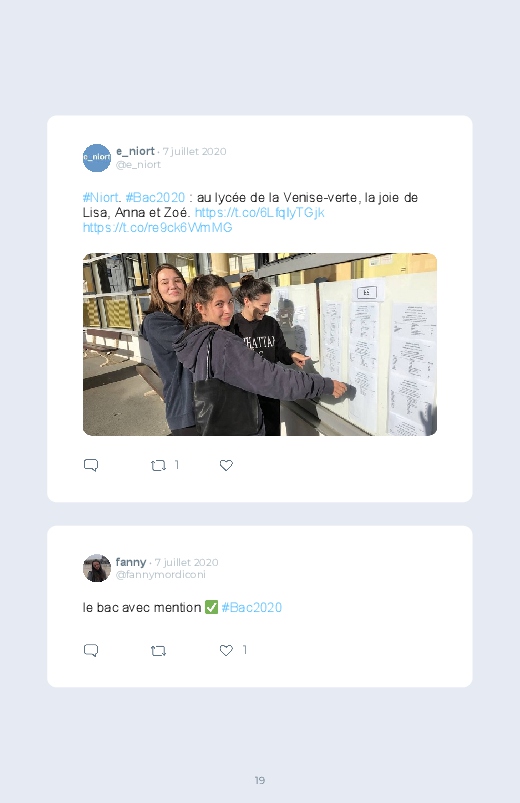Select the @e_niort handle text
Viewport: 520px width, 803px height.
pos(138,164)
